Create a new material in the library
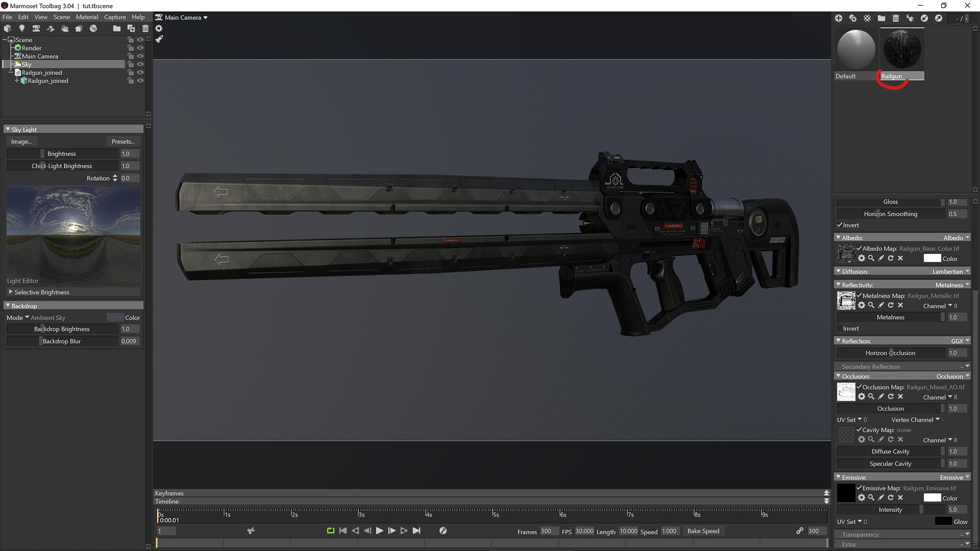This screenshot has height=551, width=980. coord(839,18)
